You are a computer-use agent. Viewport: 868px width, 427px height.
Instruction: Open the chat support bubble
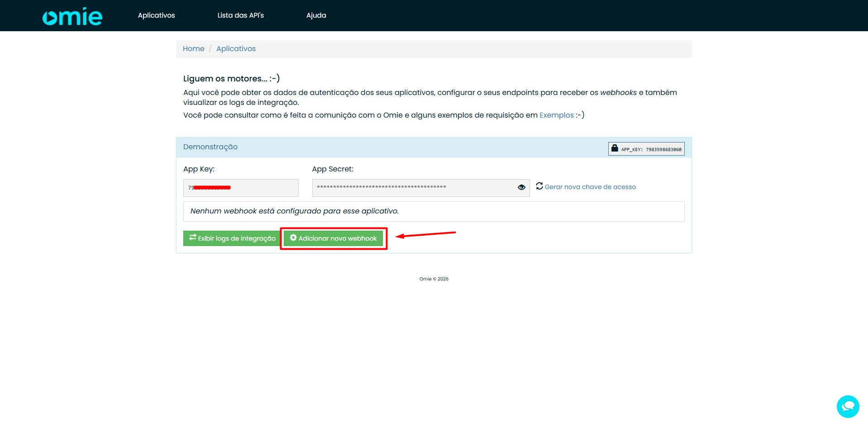tap(848, 406)
